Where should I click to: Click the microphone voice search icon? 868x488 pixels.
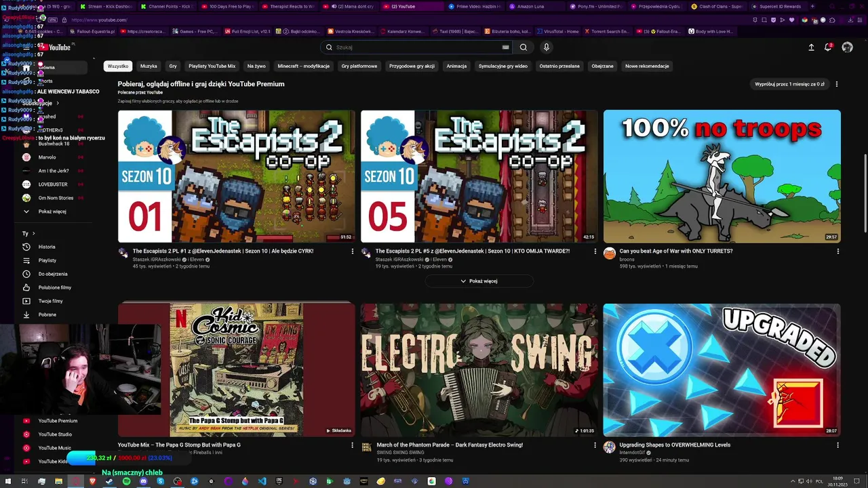coord(546,47)
